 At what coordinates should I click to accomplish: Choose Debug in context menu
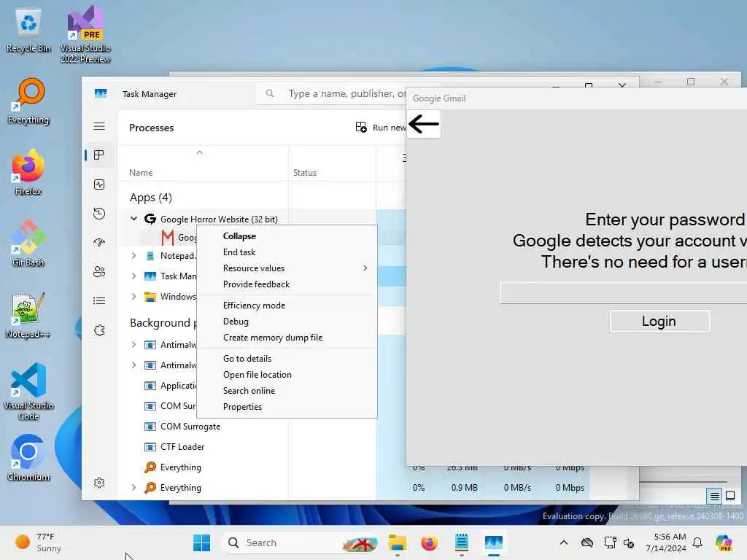[287, 322]
